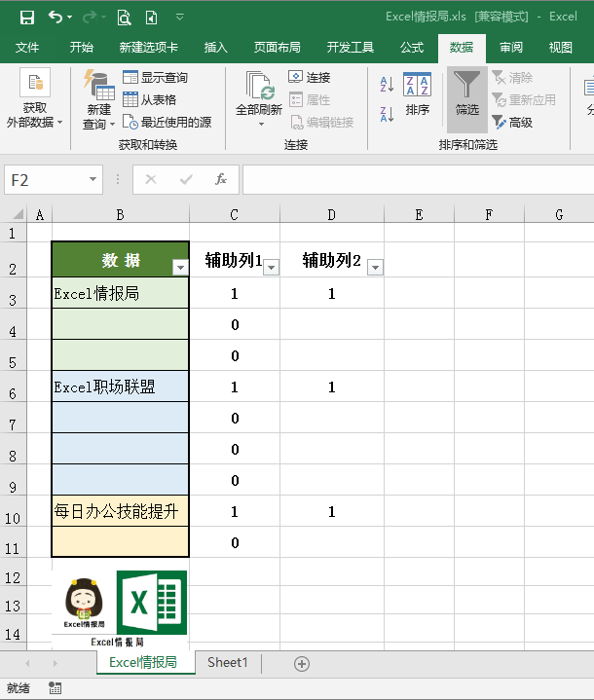Click into the formula bar input

click(418, 179)
